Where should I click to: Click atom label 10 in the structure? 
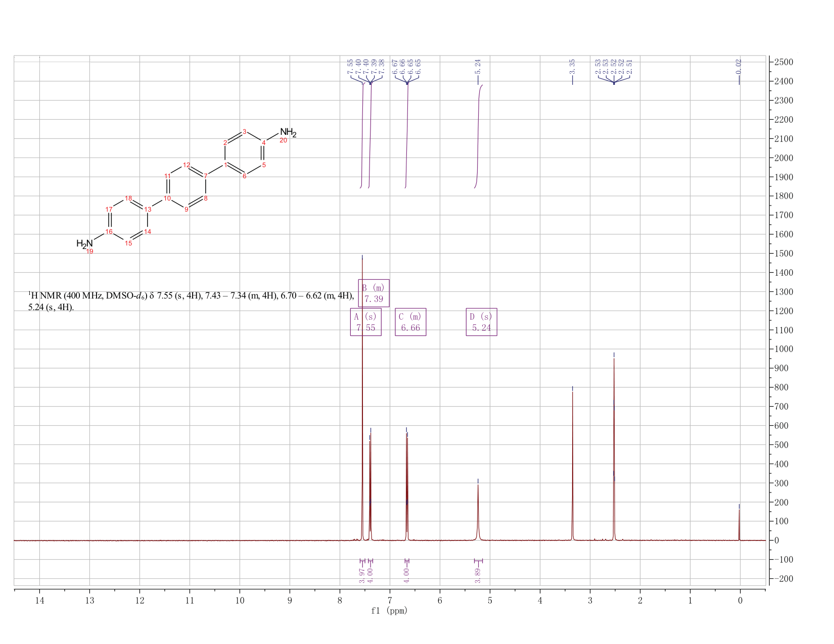point(167,198)
